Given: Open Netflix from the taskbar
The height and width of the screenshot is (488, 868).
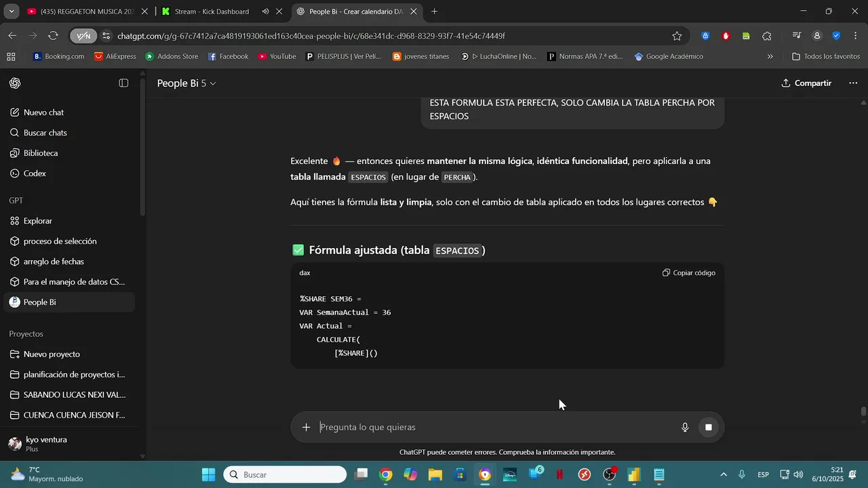Looking at the screenshot, I should [x=560, y=474].
